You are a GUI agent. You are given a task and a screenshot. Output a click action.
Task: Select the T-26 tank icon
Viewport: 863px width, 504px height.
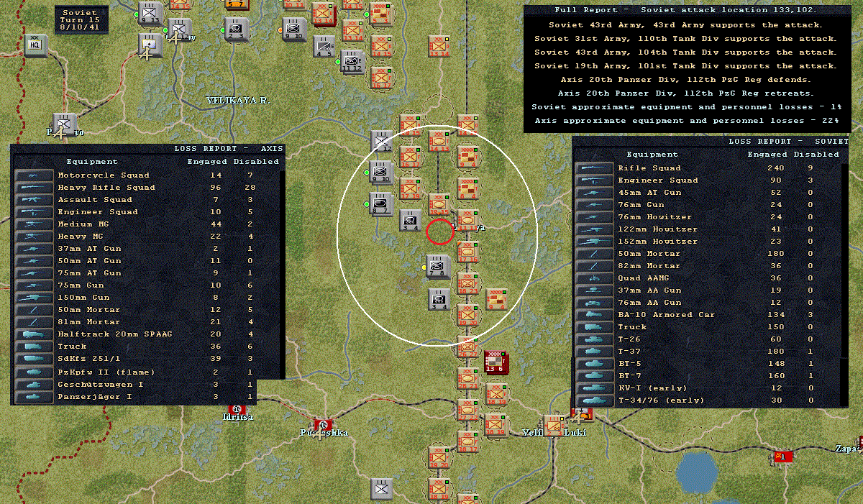(594, 339)
